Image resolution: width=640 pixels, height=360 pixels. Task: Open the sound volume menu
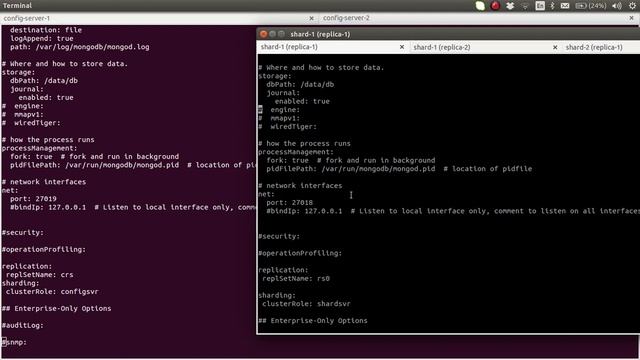pyautogui.click(x=617, y=6)
